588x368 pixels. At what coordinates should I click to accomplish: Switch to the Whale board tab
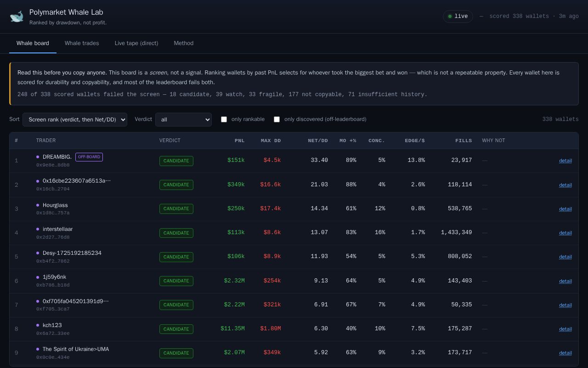[33, 43]
